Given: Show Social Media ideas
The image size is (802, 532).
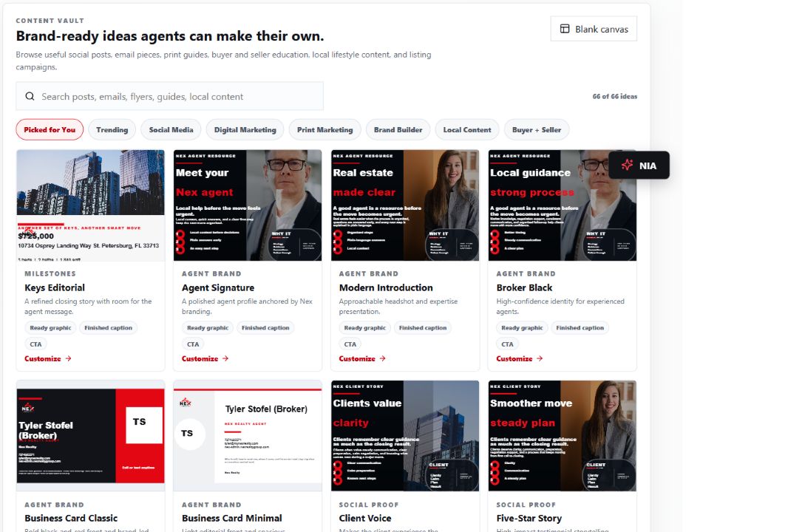Looking at the screenshot, I should 171,130.
